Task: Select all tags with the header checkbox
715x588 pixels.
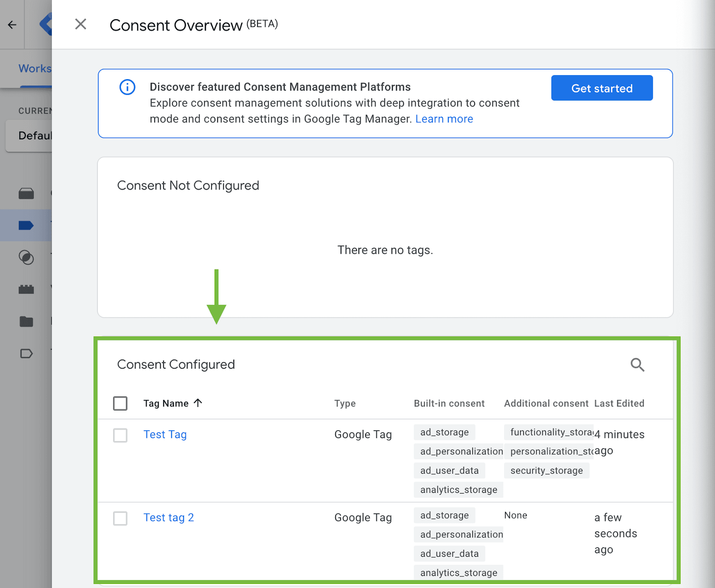Action: pyautogui.click(x=120, y=403)
